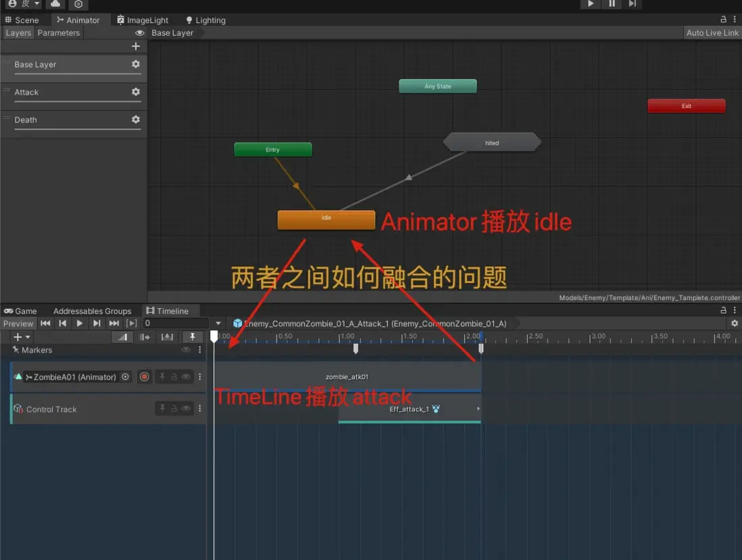Image resolution: width=742 pixels, height=560 pixels.
Task: Add a new animator layer with plus
Action: coord(136,46)
